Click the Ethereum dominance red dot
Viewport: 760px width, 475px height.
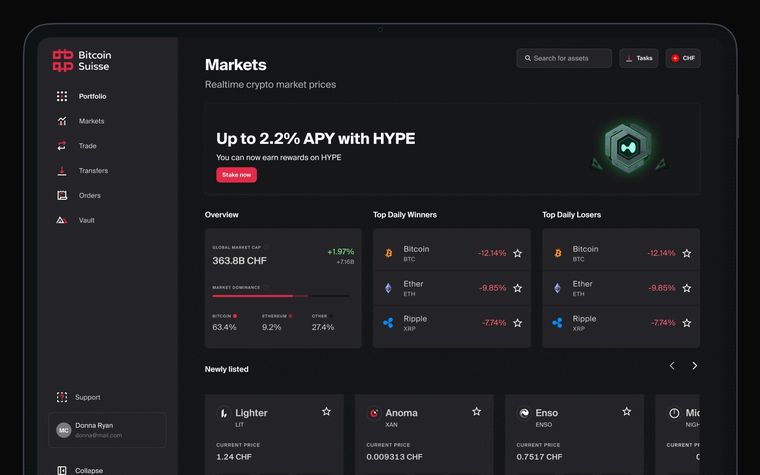290,316
